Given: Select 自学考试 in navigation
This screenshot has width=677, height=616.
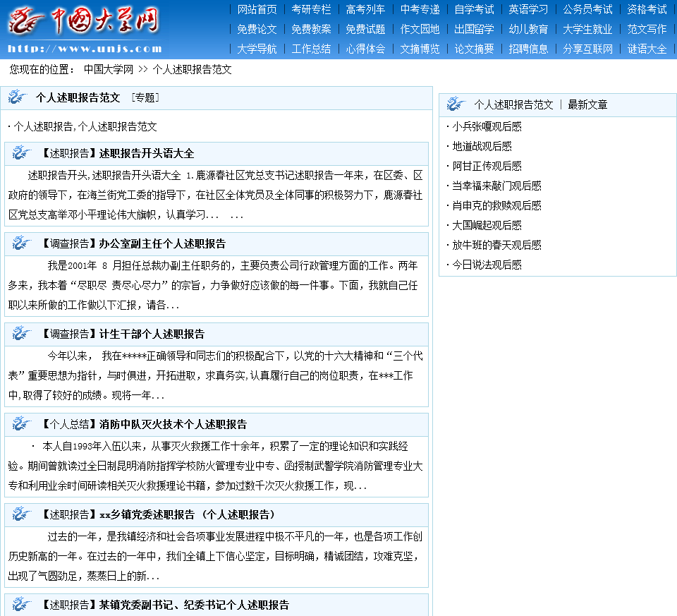Looking at the screenshot, I should click(474, 9).
